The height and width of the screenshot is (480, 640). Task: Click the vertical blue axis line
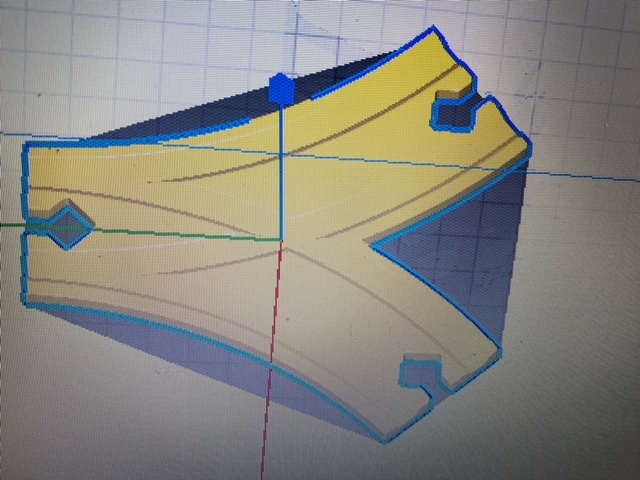282,171
